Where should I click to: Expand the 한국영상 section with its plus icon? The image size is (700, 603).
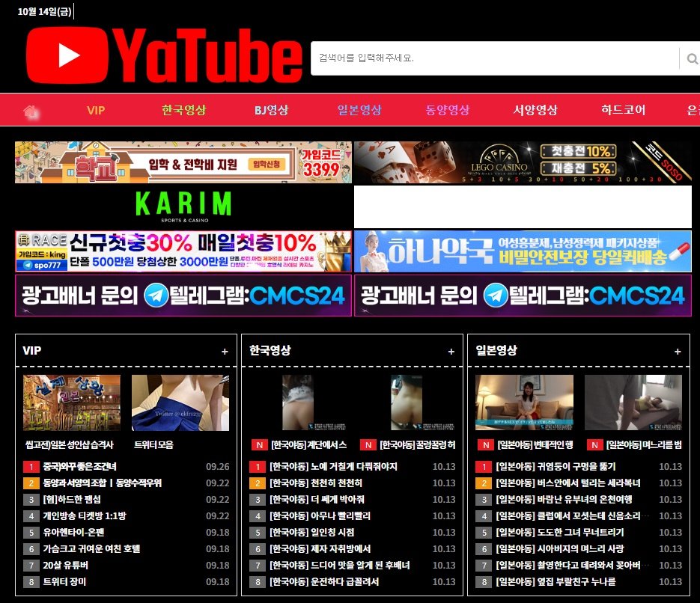tap(451, 352)
